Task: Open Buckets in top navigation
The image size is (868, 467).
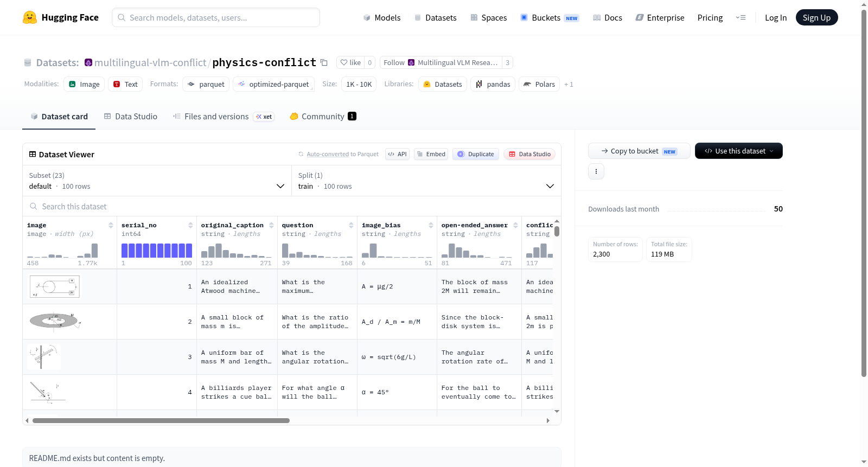Action: coord(550,17)
